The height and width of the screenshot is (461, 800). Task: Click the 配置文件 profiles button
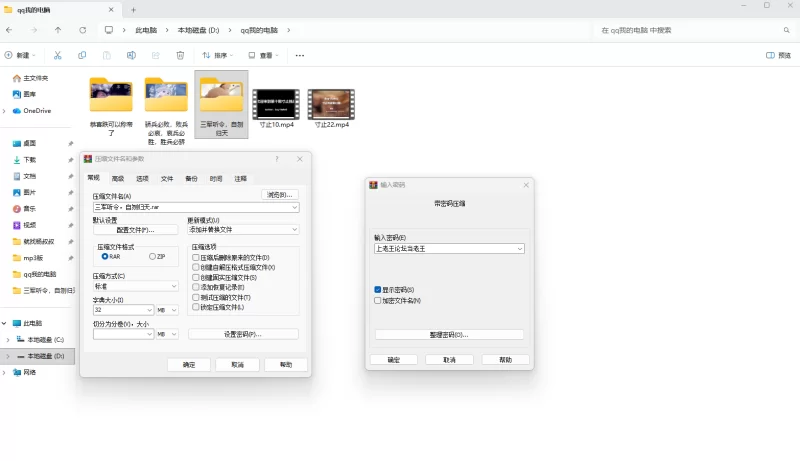(135, 230)
